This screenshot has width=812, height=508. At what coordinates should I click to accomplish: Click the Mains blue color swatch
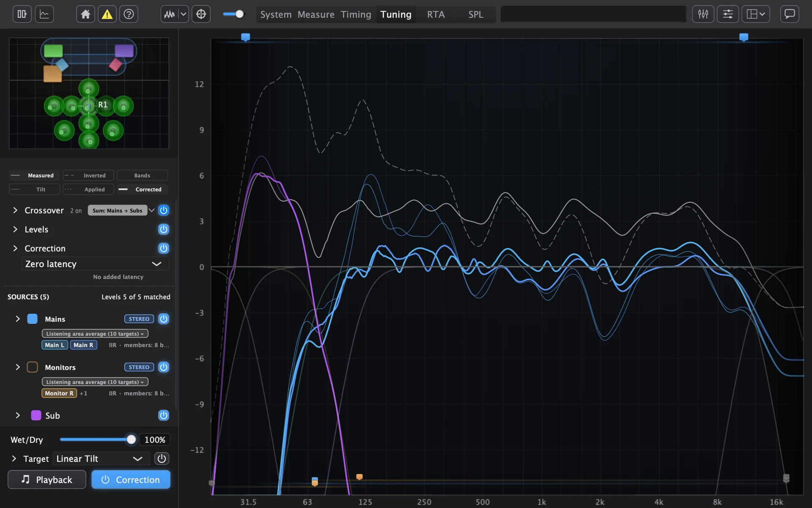[32, 319]
